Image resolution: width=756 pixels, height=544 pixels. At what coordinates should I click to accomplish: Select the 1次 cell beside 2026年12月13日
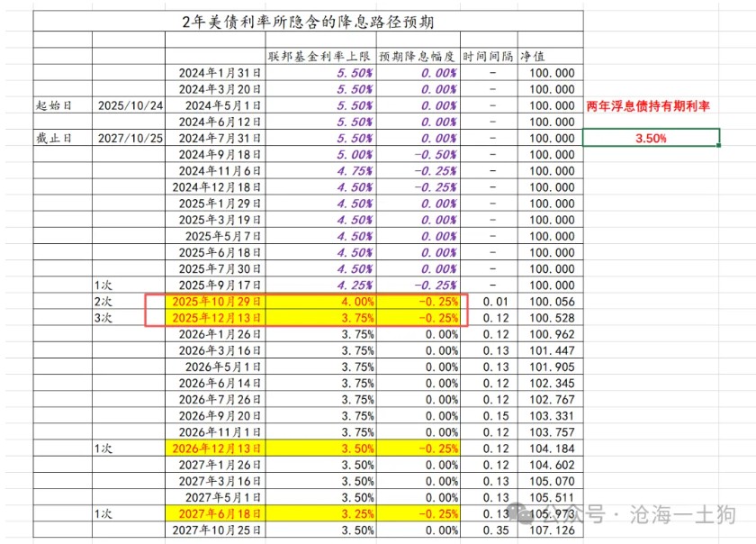click(x=129, y=449)
